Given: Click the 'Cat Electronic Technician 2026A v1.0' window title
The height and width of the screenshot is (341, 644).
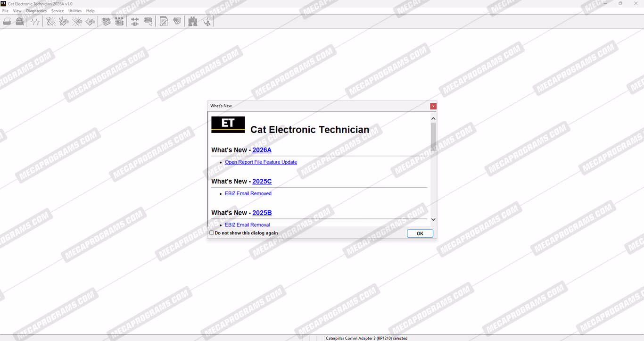Looking at the screenshot, I should tap(40, 4).
